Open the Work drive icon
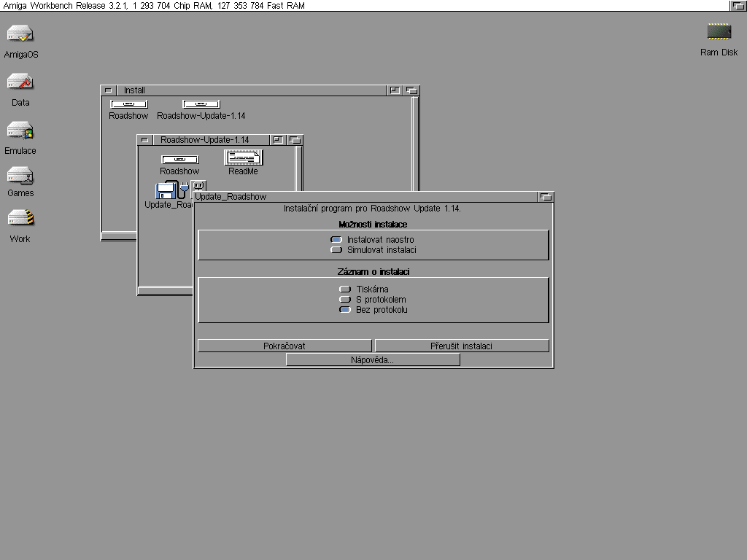Screen dimensions: 747x560 pyautogui.click(x=20, y=219)
